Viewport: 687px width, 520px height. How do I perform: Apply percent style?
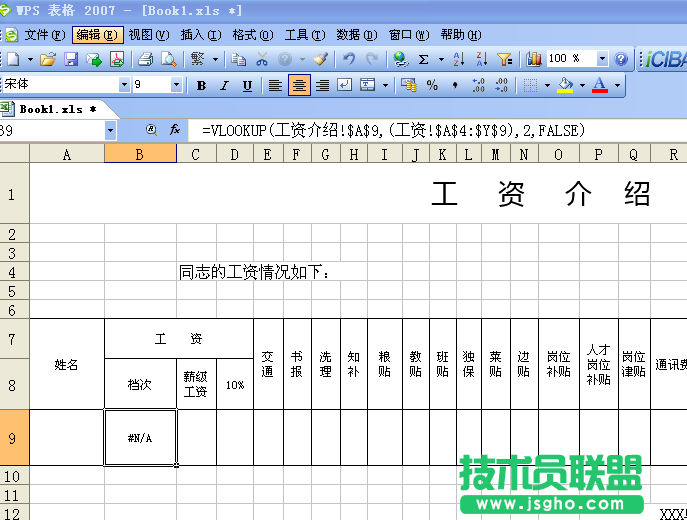click(432, 85)
